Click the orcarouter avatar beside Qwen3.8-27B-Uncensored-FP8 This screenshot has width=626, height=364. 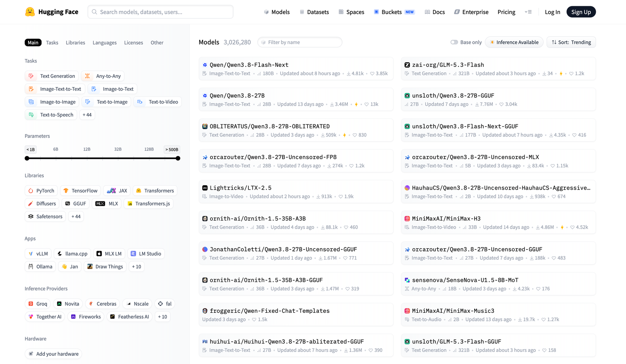tap(205, 157)
